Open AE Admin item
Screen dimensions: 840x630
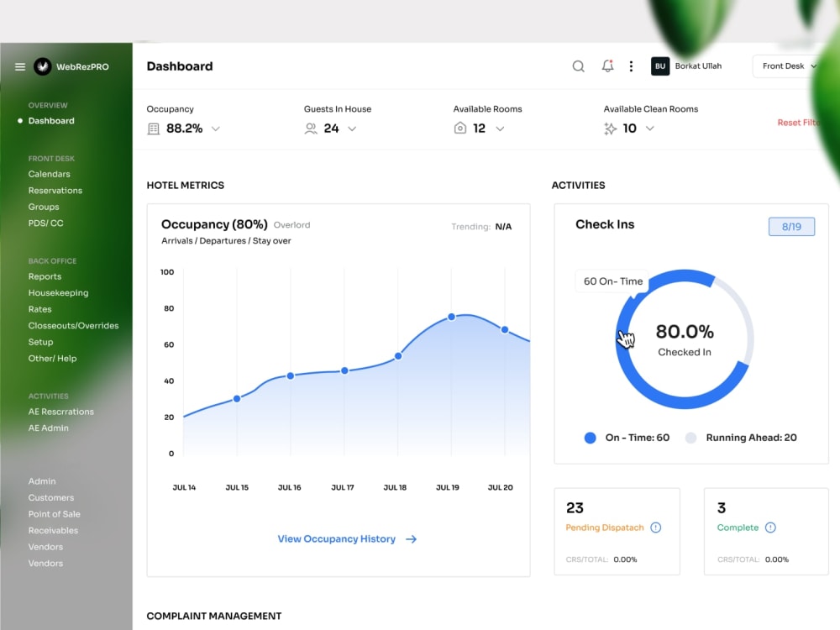point(48,428)
